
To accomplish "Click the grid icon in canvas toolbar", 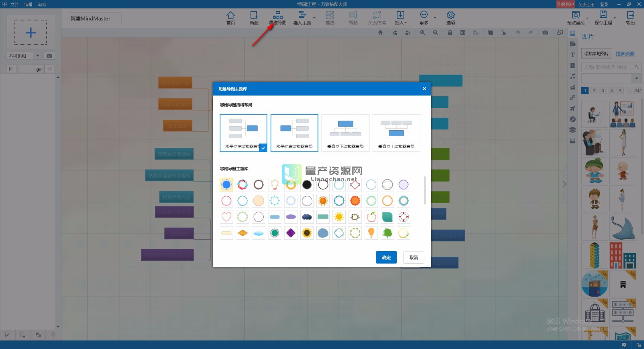I will point(463,33).
